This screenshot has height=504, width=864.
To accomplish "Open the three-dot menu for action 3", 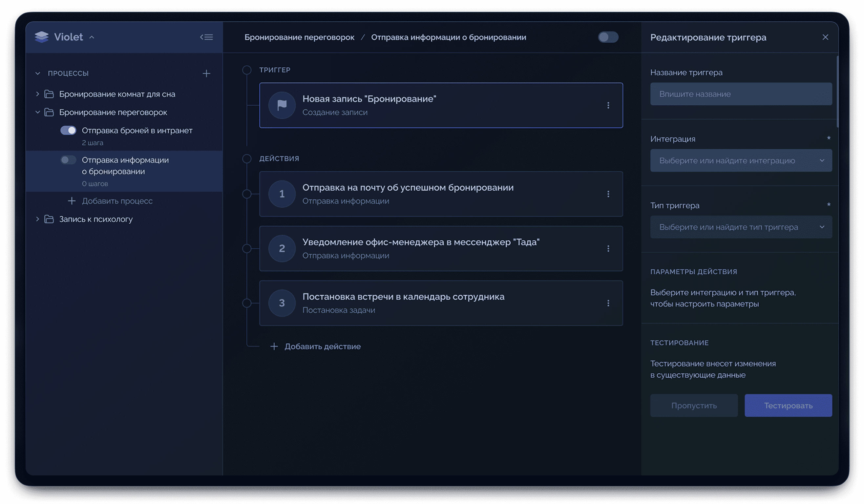I will (x=608, y=303).
